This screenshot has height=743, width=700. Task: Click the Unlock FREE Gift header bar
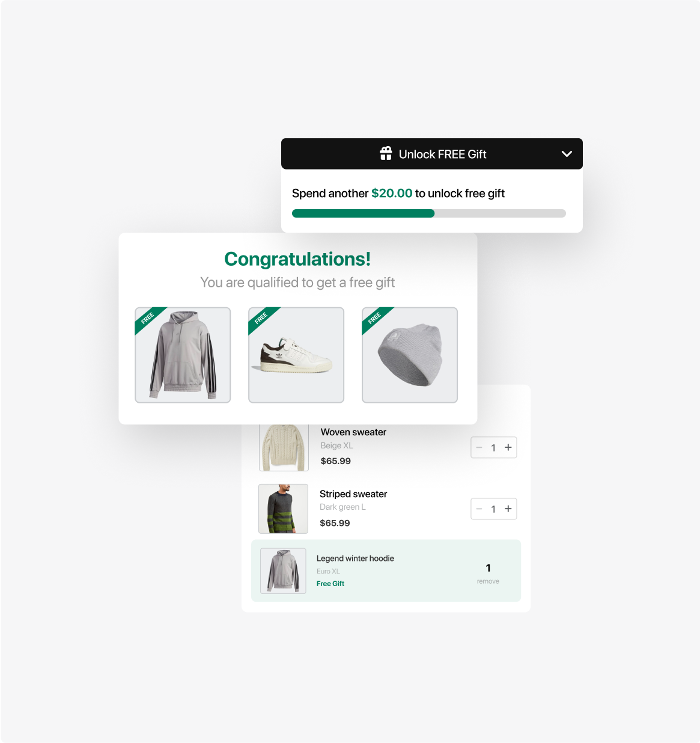432,154
